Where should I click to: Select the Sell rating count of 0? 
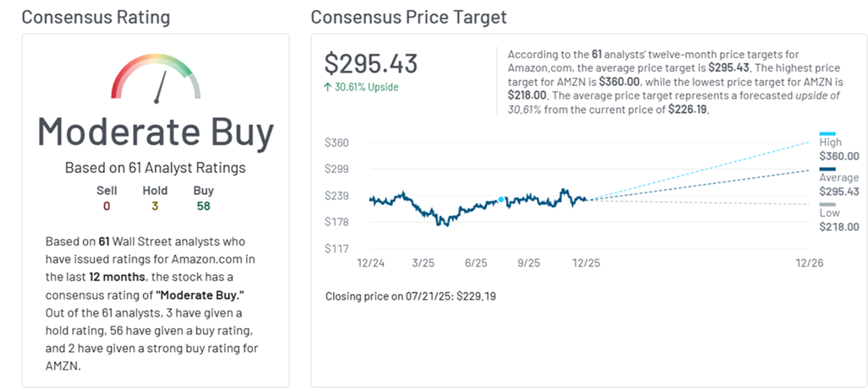106,206
